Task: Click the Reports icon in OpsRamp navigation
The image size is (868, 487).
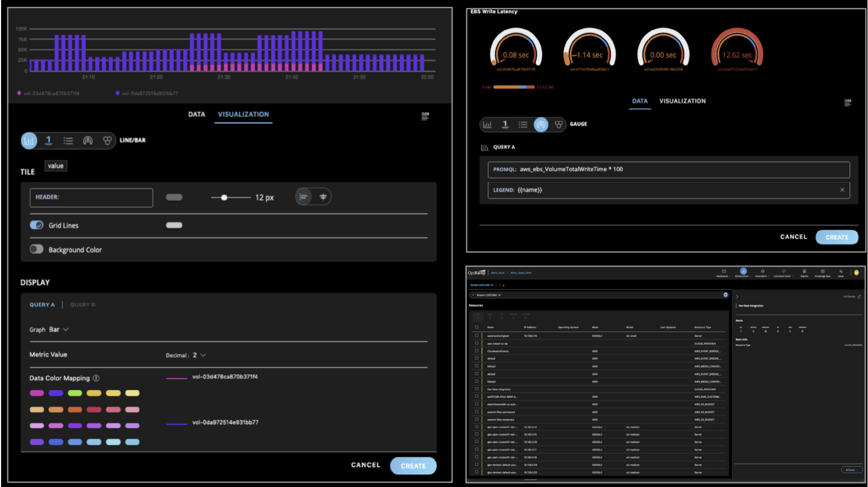Action: click(804, 271)
